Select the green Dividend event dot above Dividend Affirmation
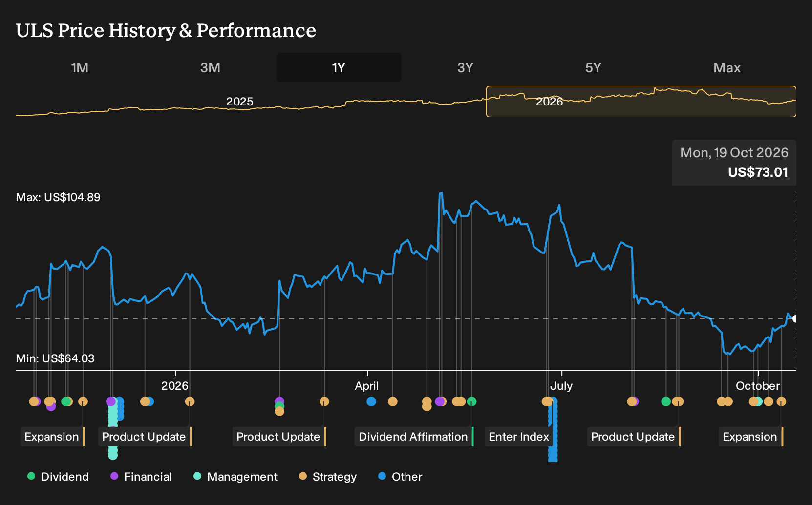The width and height of the screenshot is (812, 505). (471, 401)
